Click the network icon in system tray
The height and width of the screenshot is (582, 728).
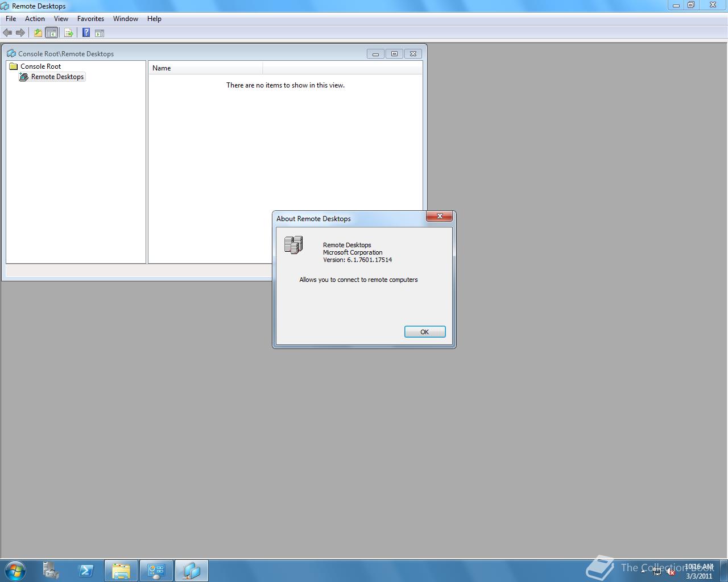657,572
